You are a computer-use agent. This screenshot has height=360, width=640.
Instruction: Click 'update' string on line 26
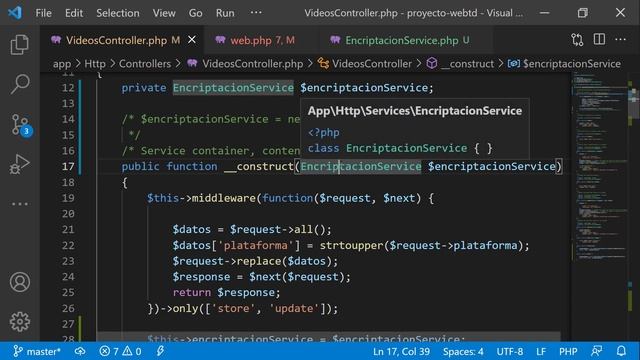(x=294, y=309)
